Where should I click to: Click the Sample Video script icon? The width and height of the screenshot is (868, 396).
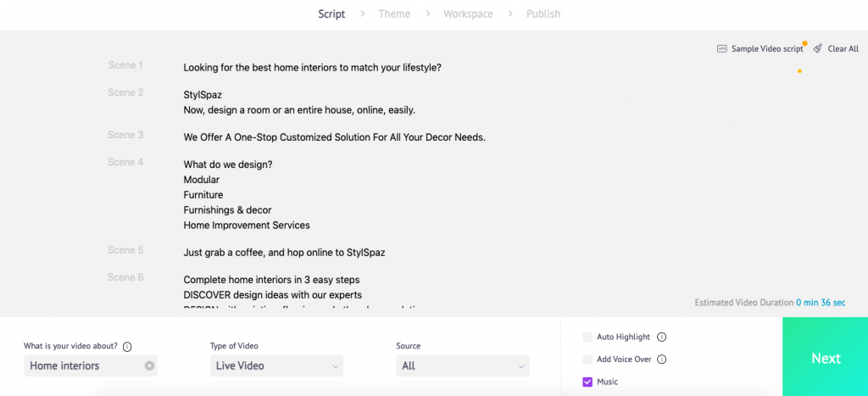click(x=722, y=48)
